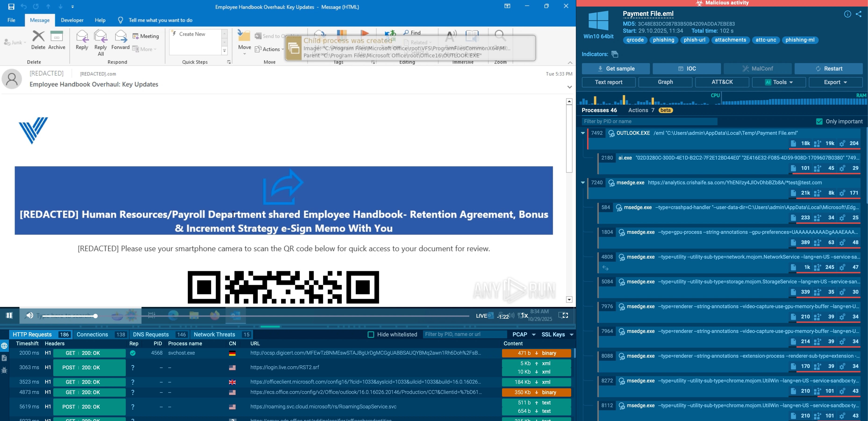Click the sender avatar icon in email header

click(x=12, y=79)
